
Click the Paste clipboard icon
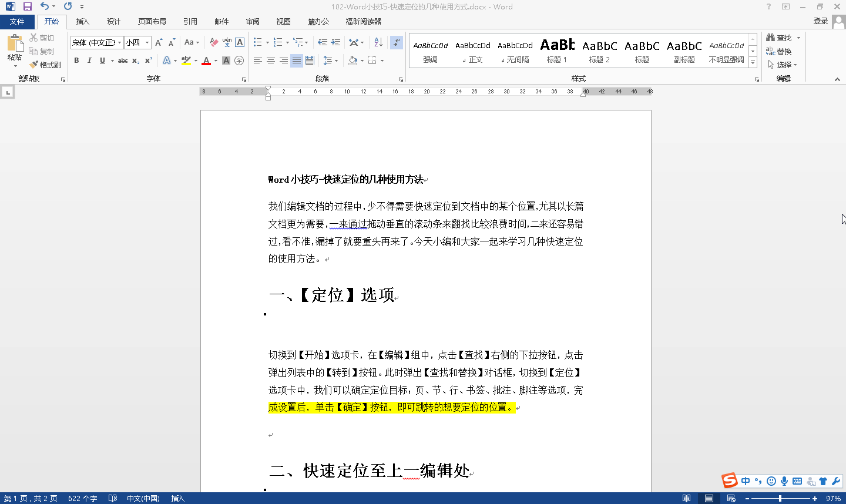(15, 43)
